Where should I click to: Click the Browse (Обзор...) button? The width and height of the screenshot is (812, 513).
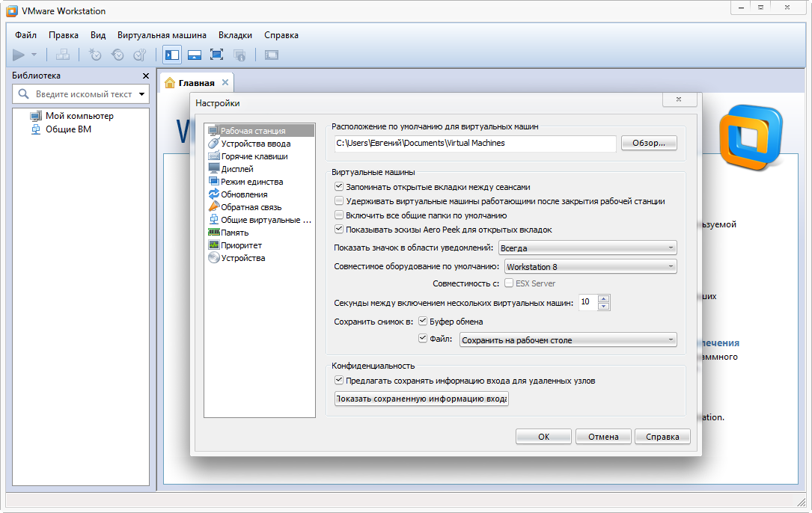[649, 143]
